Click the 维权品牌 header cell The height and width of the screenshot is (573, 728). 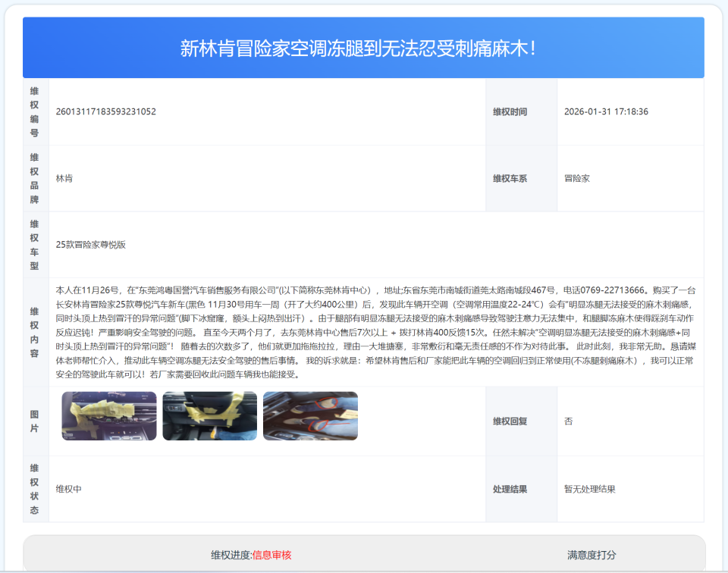click(33, 177)
